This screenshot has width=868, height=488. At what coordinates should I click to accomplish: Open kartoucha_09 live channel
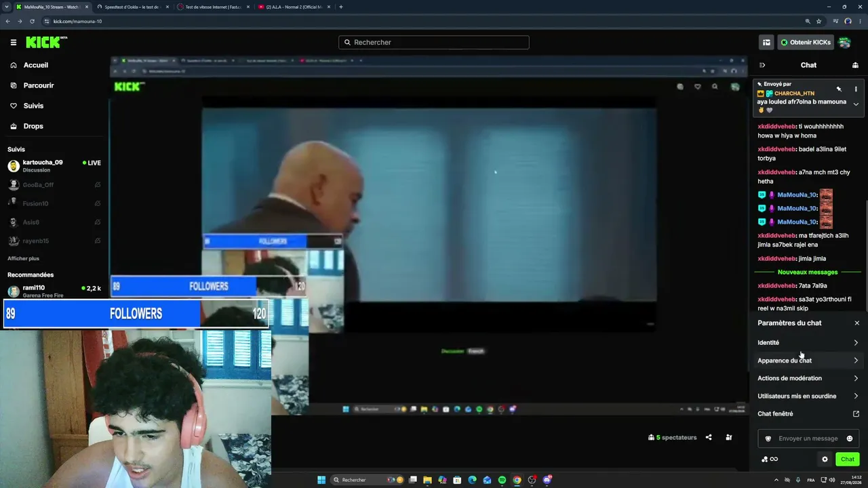click(x=54, y=166)
